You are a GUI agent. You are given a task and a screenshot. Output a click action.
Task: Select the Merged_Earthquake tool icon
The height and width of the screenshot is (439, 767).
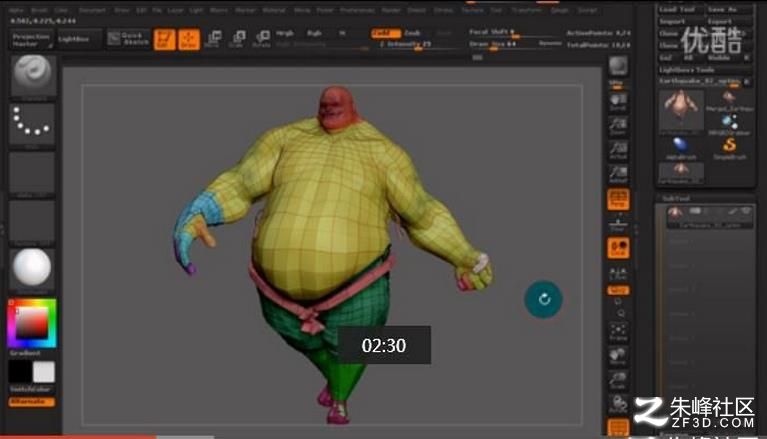(729, 101)
